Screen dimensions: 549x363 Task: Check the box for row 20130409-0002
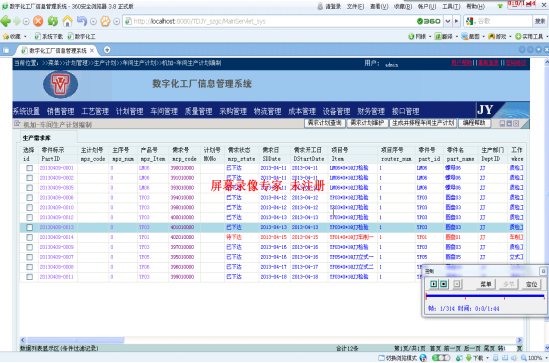tap(30, 178)
